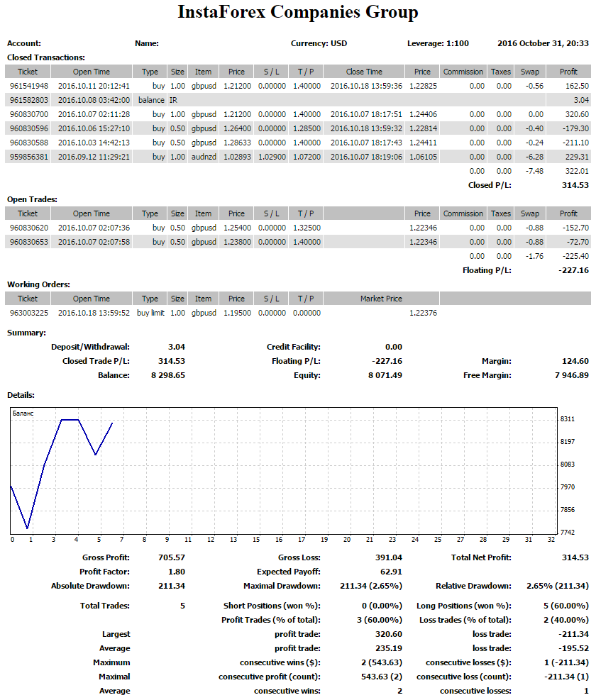Click the 'Total Net Profit:' label

point(481,557)
